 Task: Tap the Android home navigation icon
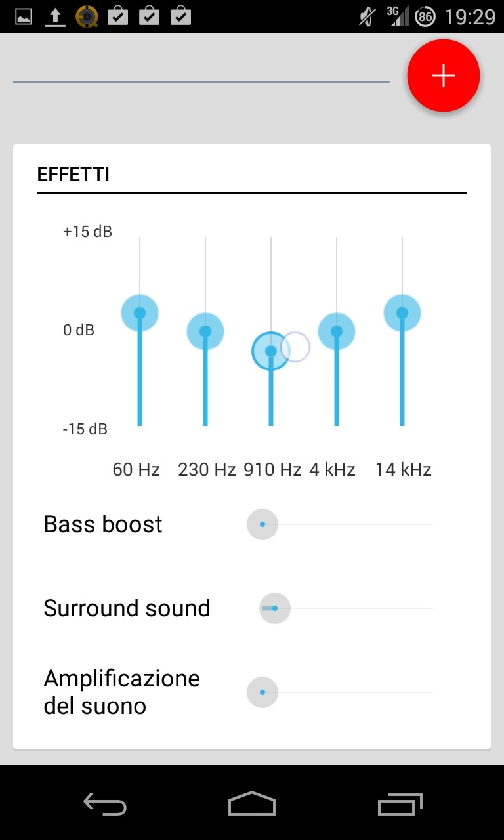click(x=252, y=803)
